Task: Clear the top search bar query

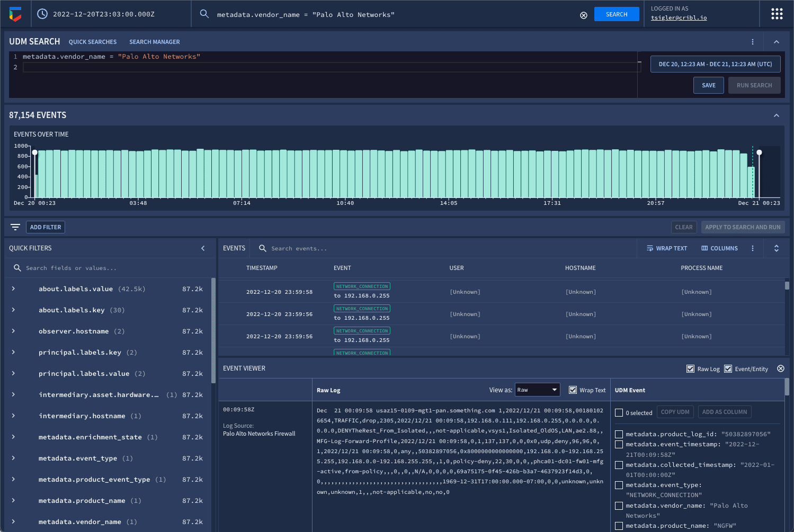Action: [583, 15]
